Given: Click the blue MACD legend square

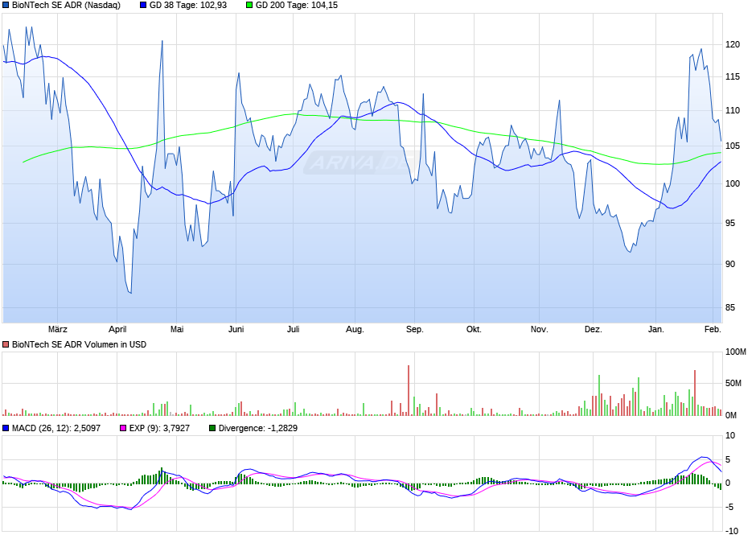Looking at the screenshot, I should (x=6, y=428).
